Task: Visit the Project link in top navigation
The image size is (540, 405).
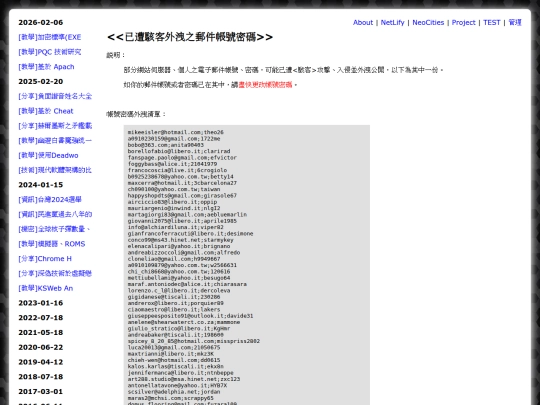Action: tap(464, 22)
